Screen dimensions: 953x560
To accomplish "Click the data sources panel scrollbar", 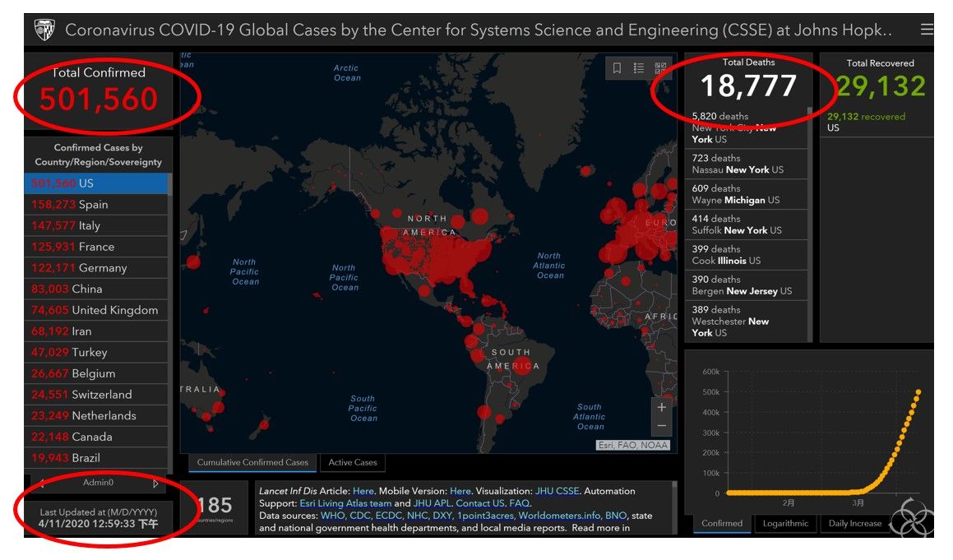I will [674, 507].
